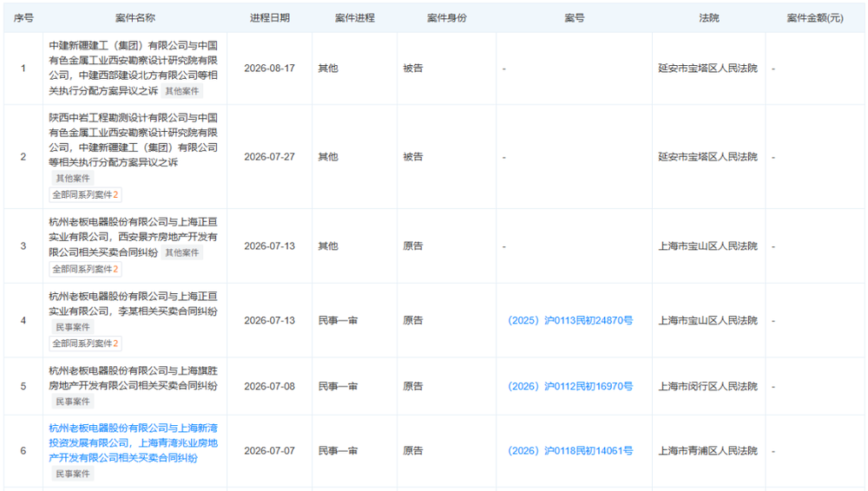Click the 序号 column header
Image resolution: width=868 pixels, height=491 pixels.
pyautogui.click(x=23, y=17)
